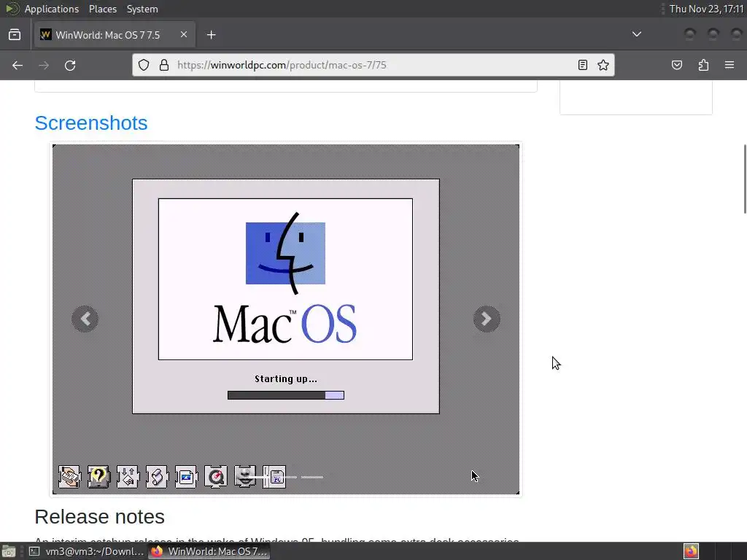Select the WinWorld: Mac OS 7 7.5 tab

click(x=115, y=35)
